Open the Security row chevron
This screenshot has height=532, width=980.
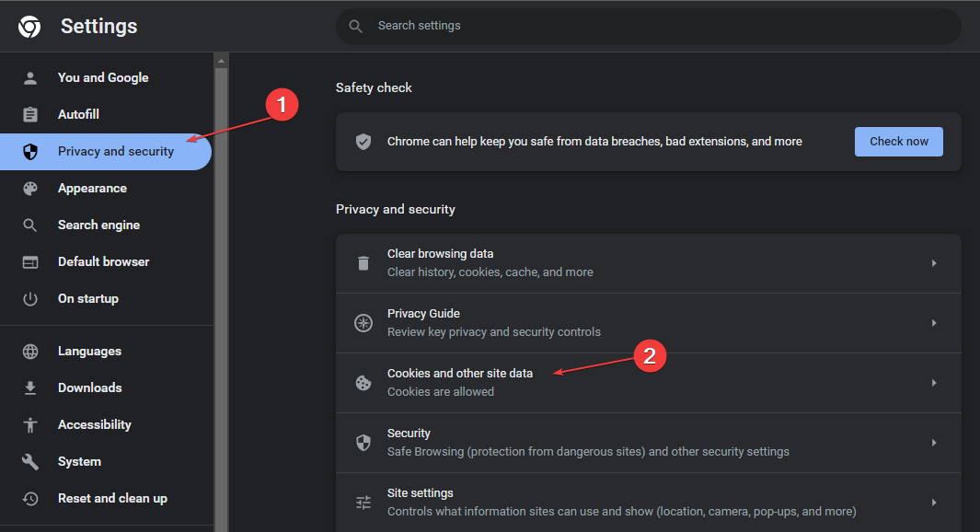coord(934,443)
